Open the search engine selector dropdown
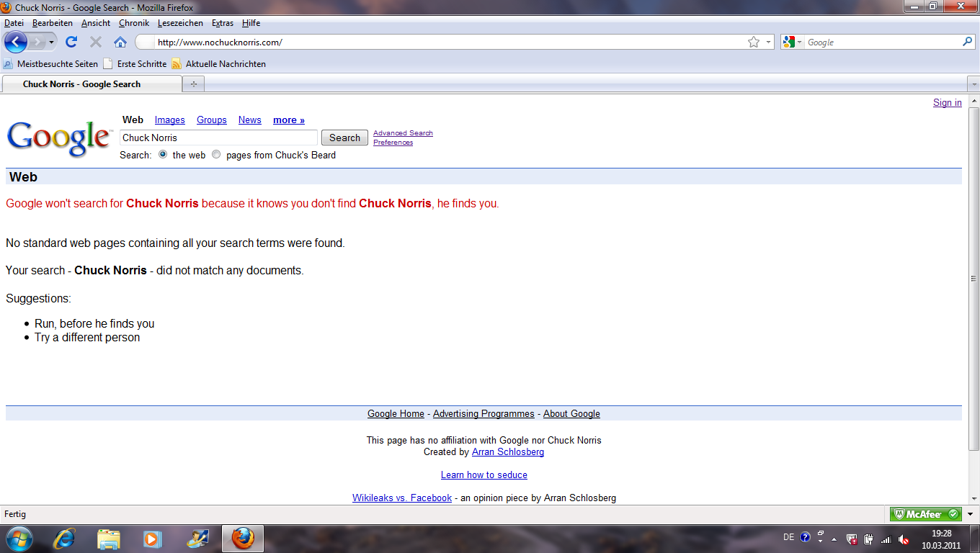Image resolution: width=980 pixels, height=553 pixels. pyautogui.click(x=792, y=42)
